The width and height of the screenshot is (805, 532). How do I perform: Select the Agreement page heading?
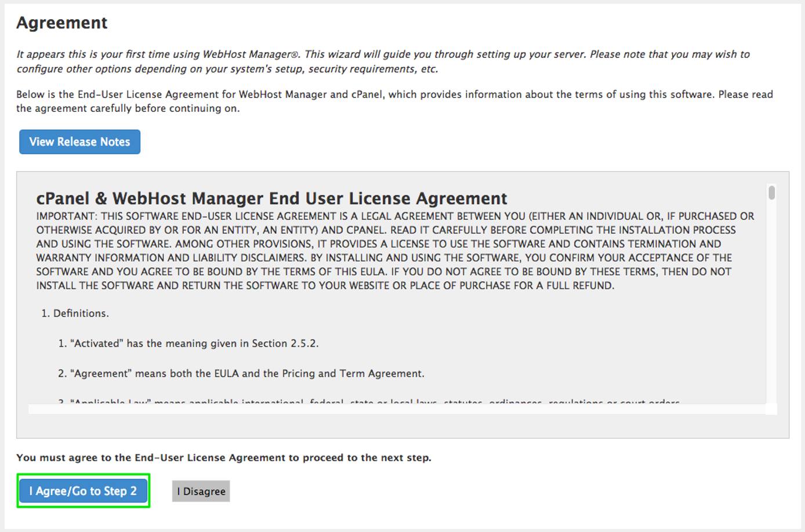(62, 22)
